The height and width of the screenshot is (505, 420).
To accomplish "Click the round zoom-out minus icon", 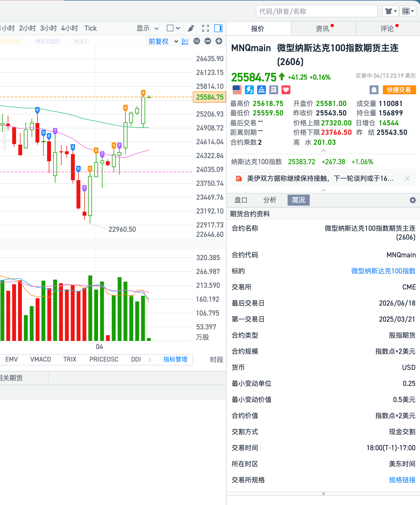I will [x=208, y=41].
